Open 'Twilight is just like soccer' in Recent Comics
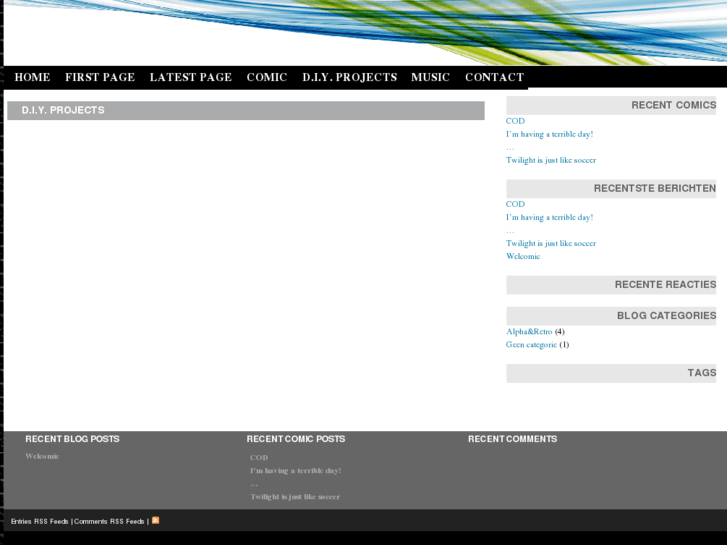The height and width of the screenshot is (545, 727). (x=551, y=160)
